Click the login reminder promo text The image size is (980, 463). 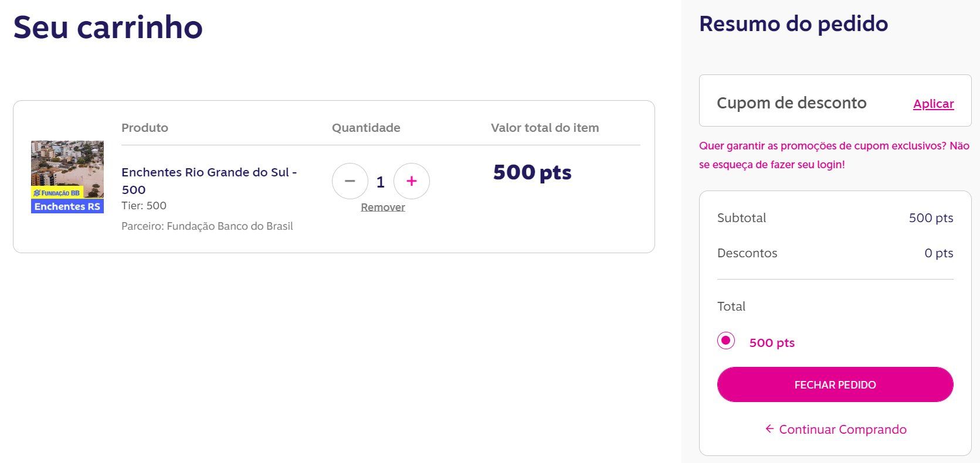tap(834, 155)
